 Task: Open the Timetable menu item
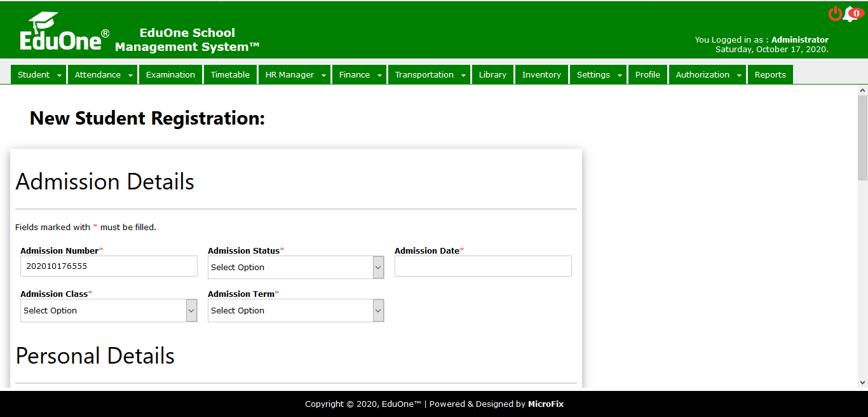point(230,75)
